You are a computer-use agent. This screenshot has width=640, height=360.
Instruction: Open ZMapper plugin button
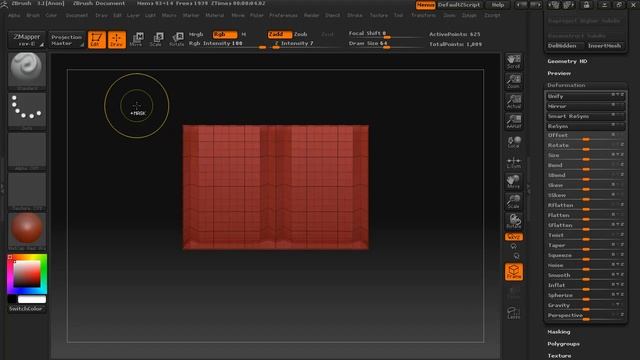[x=27, y=40]
